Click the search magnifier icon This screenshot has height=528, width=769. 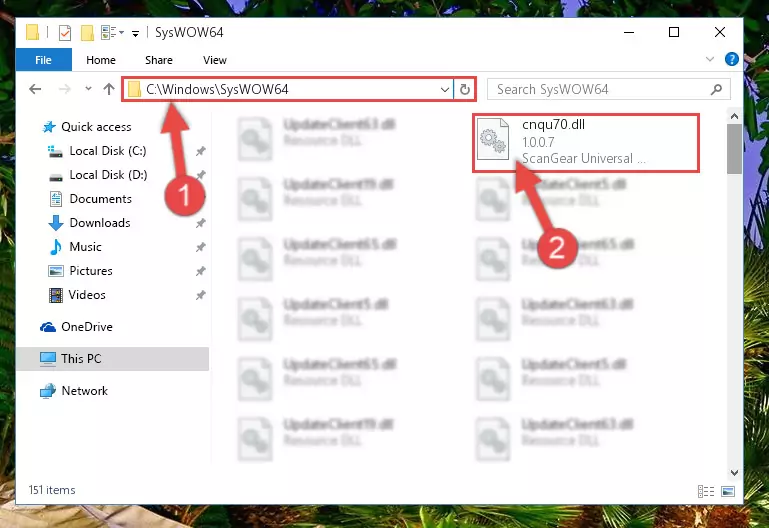[x=716, y=89]
